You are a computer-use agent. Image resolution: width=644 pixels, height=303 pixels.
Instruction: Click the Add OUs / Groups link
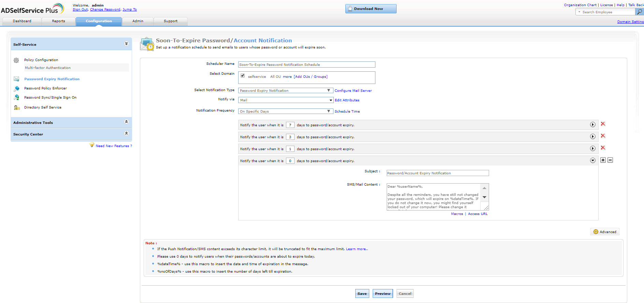tap(311, 77)
